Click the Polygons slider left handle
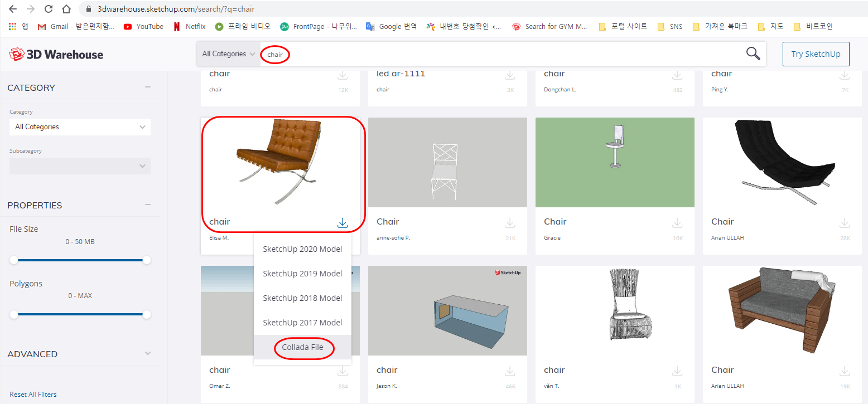This screenshot has width=868, height=404. pyautogui.click(x=14, y=315)
